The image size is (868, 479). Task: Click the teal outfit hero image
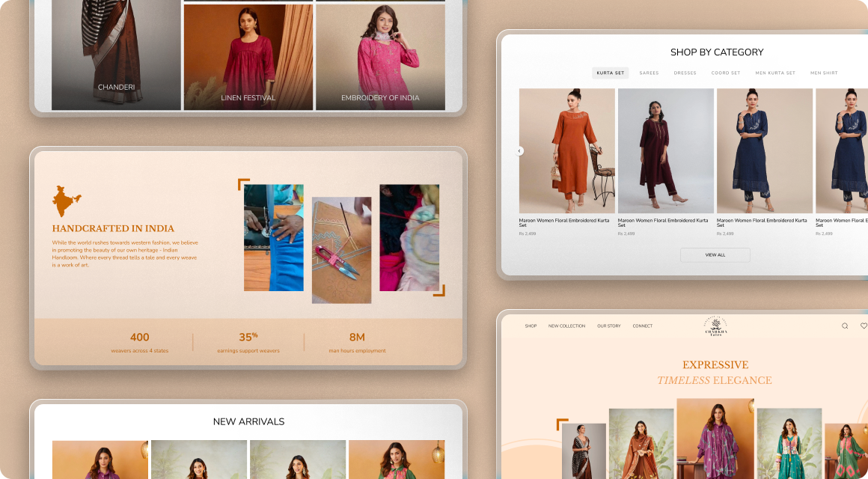pyautogui.click(x=789, y=444)
